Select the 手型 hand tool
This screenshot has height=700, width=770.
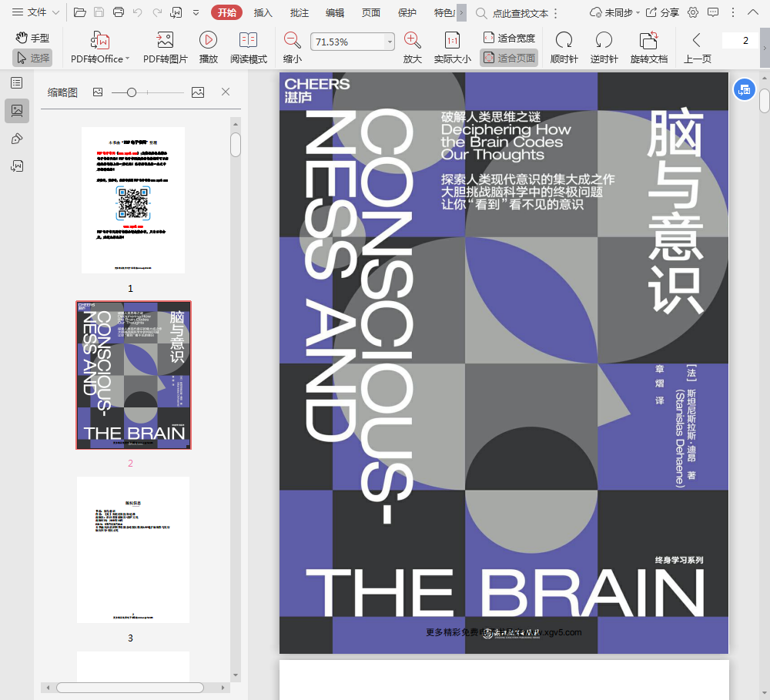32,38
